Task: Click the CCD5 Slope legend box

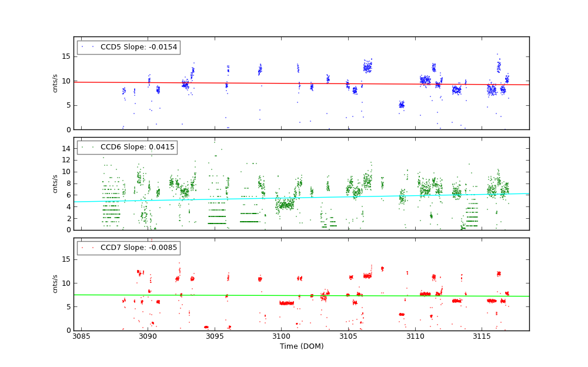Action: click(x=128, y=47)
